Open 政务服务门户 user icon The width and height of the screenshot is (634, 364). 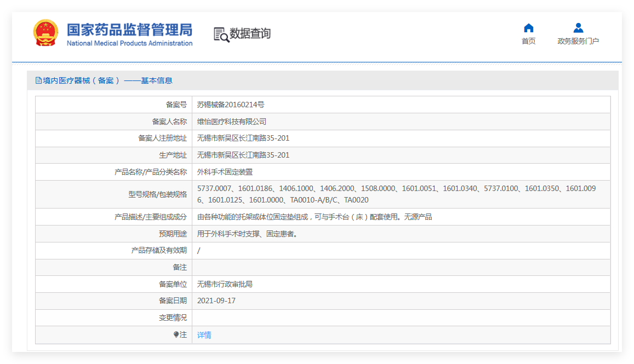578,28
